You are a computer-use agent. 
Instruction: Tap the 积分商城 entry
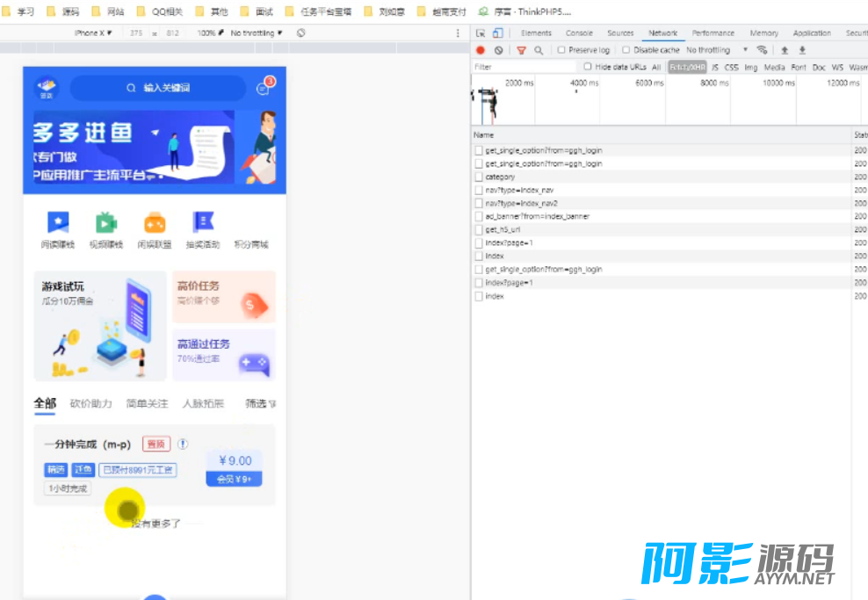pyautogui.click(x=250, y=244)
